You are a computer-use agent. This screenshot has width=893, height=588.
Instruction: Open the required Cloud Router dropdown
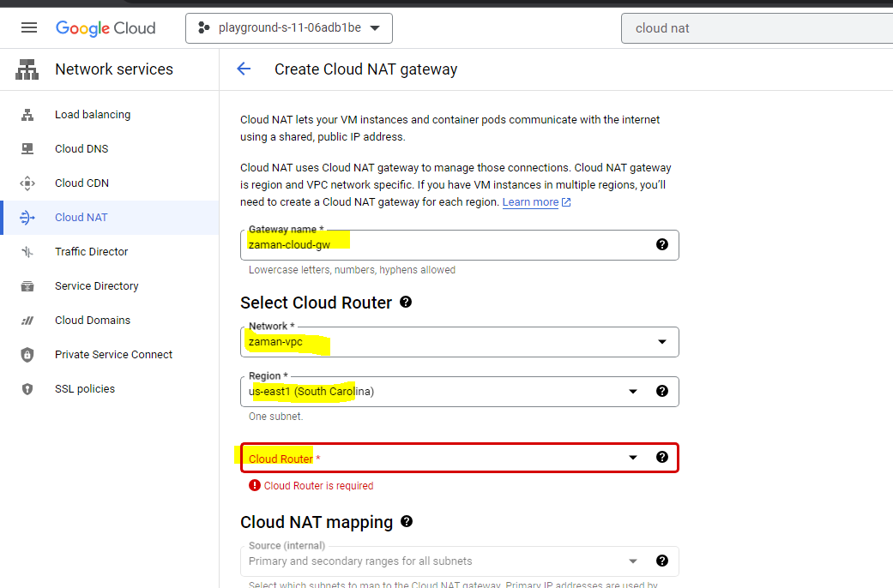click(x=442, y=458)
